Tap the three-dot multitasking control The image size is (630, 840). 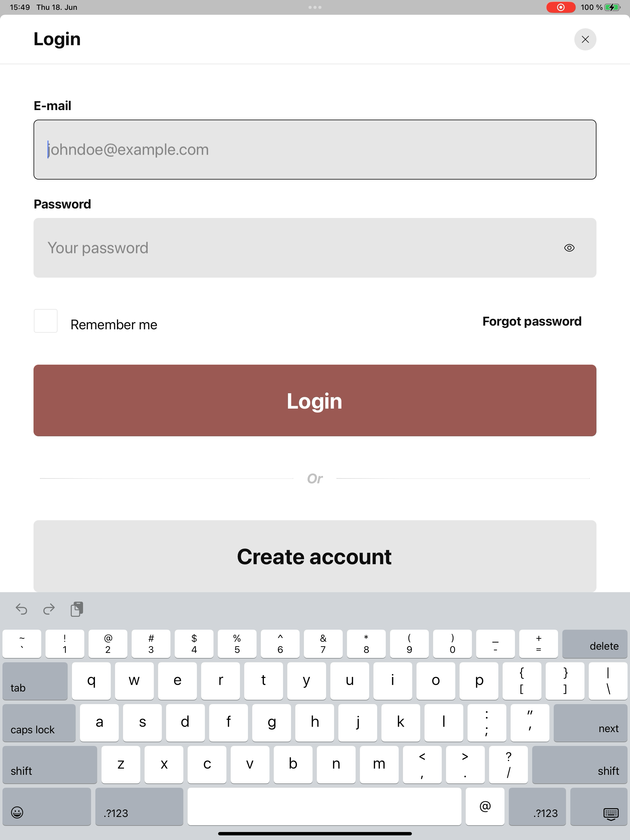tap(315, 7)
